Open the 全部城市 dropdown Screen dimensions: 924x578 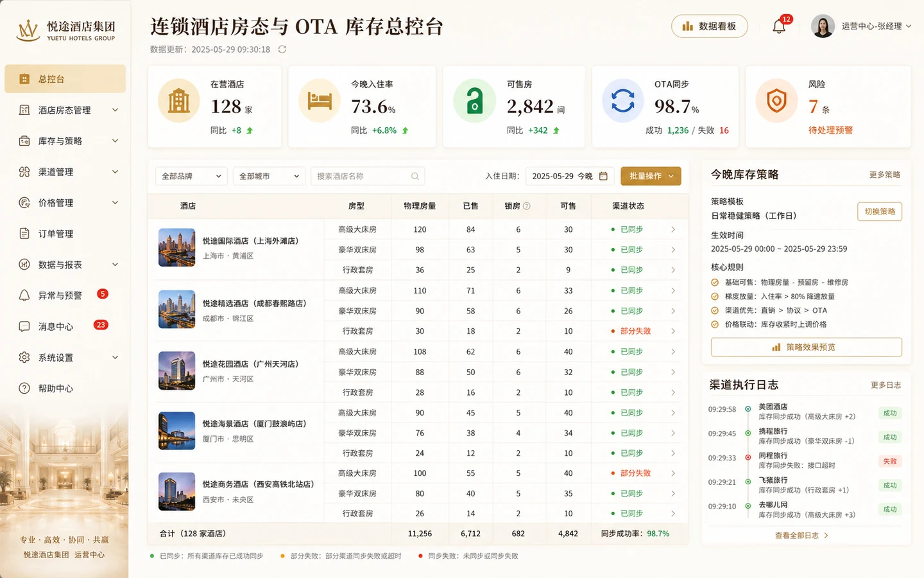tap(269, 176)
